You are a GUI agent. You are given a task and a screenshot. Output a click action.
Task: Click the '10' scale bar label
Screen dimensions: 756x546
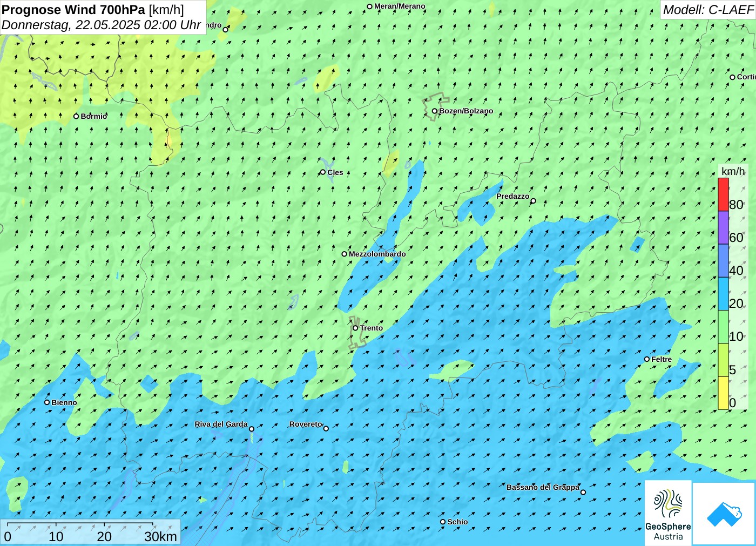tap(56, 536)
